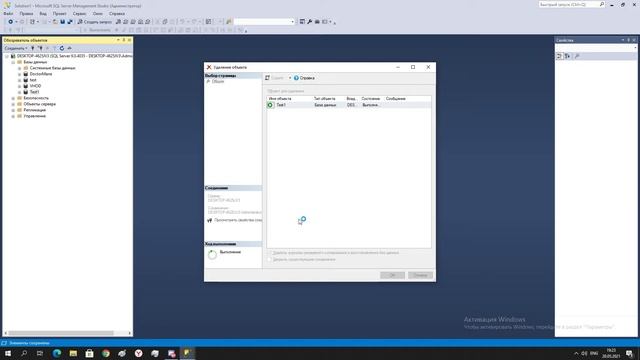Viewport: 640px width, 360px height.
Task: Open the Справка menu in the menu bar
Action: [117, 13]
